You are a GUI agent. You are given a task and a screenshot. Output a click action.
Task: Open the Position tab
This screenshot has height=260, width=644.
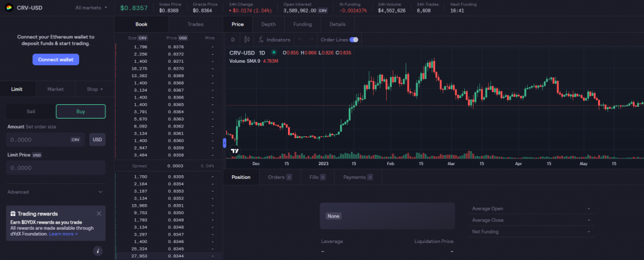click(241, 177)
